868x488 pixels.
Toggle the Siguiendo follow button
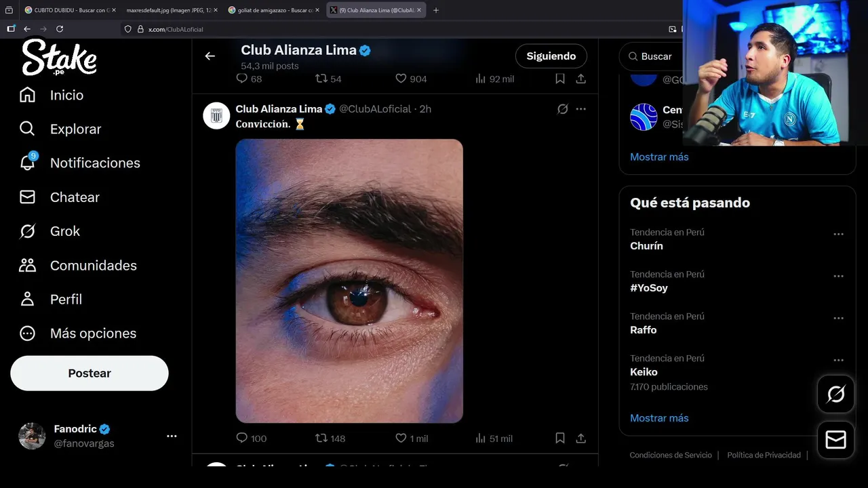coord(551,56)
